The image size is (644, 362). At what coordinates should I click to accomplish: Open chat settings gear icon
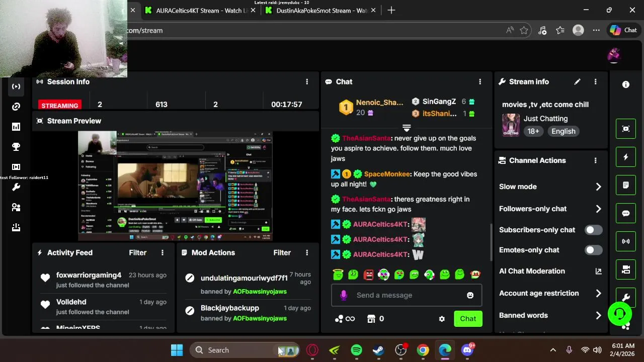coord(442,319)
